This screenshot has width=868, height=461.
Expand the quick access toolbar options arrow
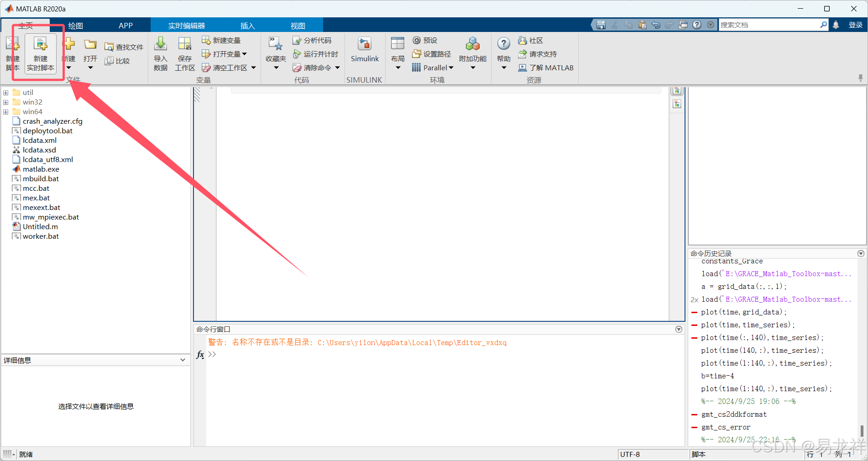coord(711,25)
